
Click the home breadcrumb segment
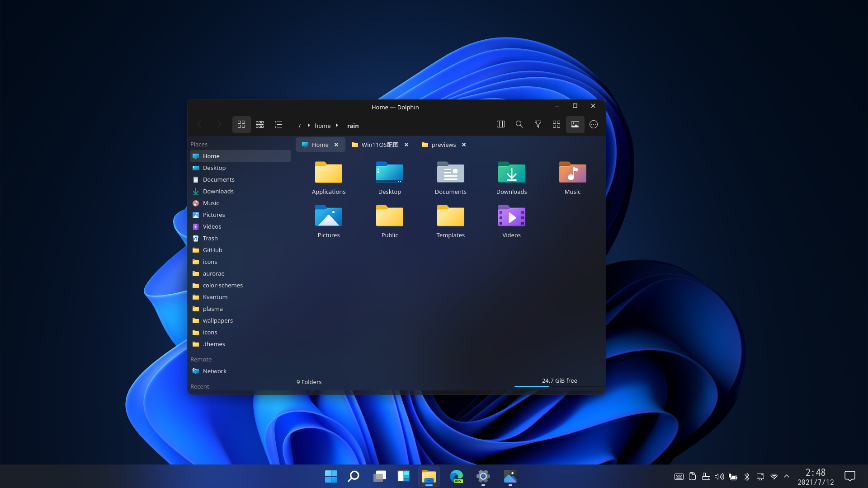point(323,126)
